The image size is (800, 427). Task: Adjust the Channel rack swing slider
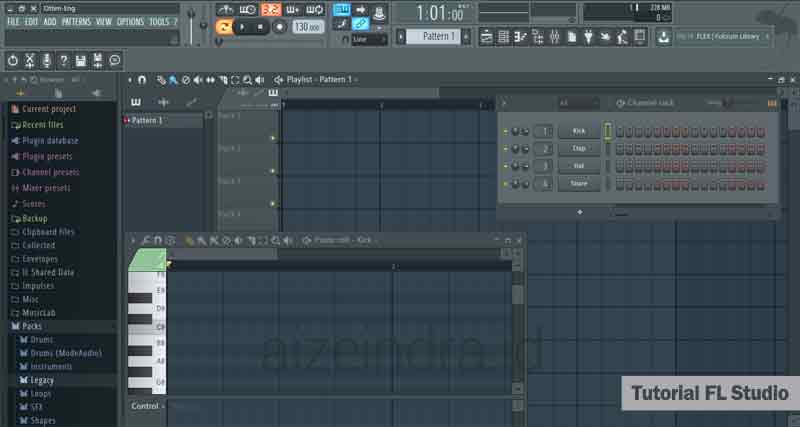(x=727, y=103)
